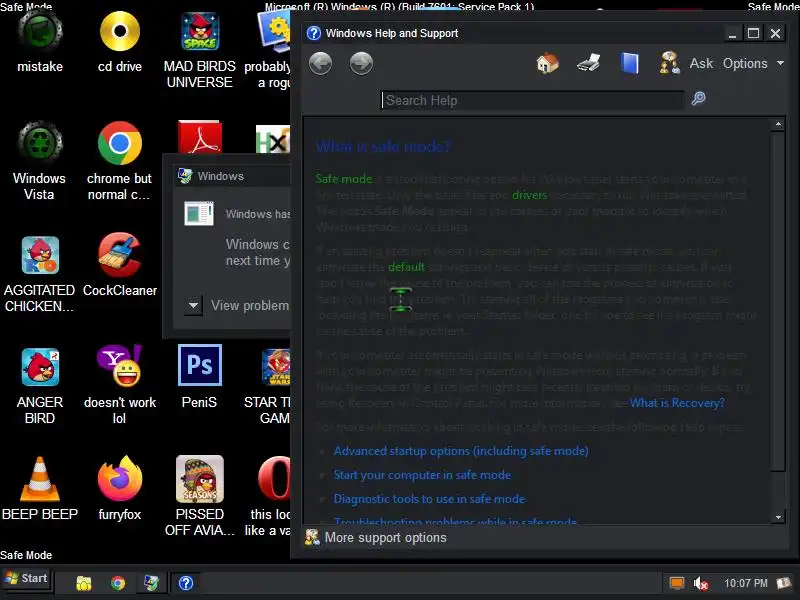Open Help and Support home page
Screen dimensions: 800x600
(x=547, y=63)
